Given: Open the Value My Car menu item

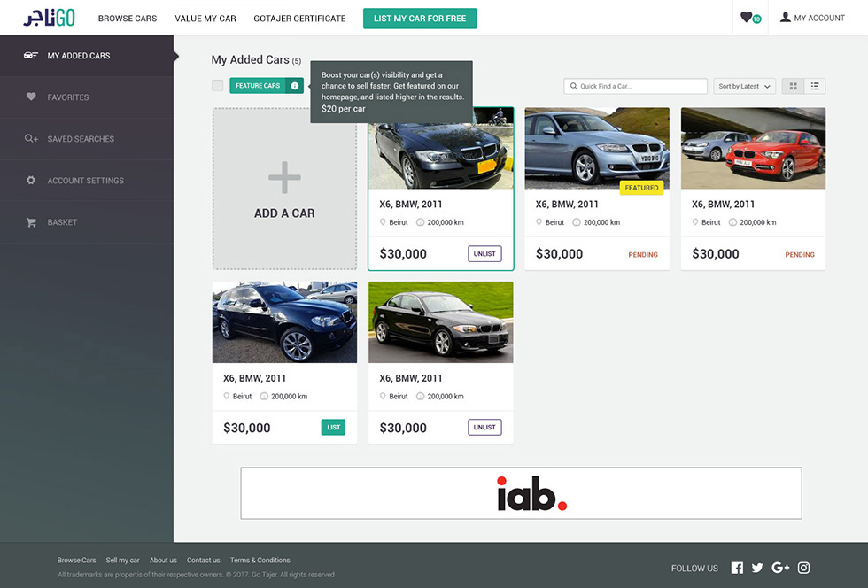Looking at the screenshot, I should (x=205, y=19).
